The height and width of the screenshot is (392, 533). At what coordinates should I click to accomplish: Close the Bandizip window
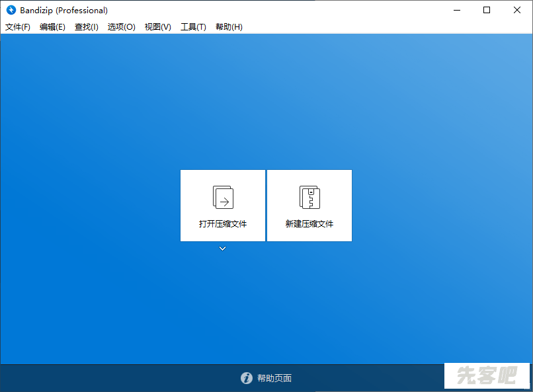(x=517, y=11)
